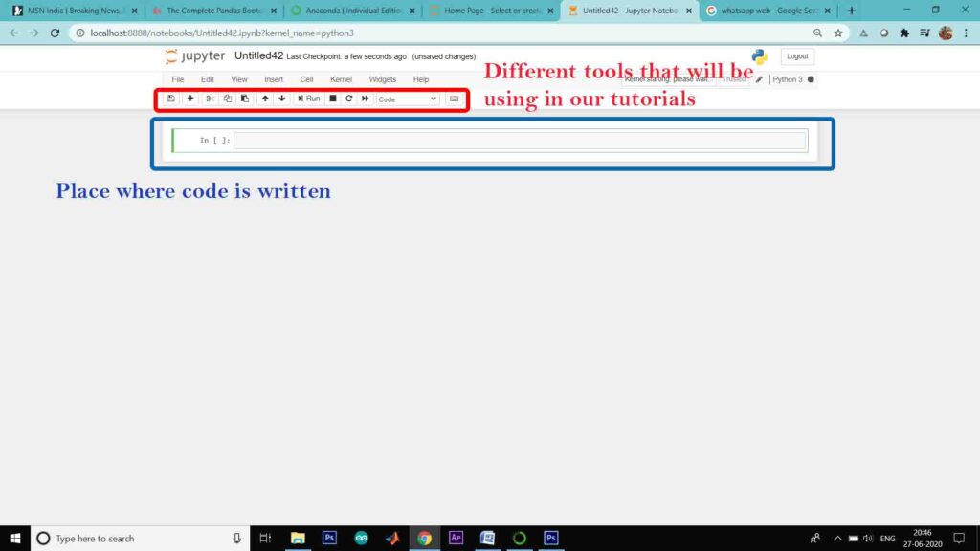Open the File menu
Viewport: 980px width, 551px height.
pyautogui.click(x=177, y=79)
